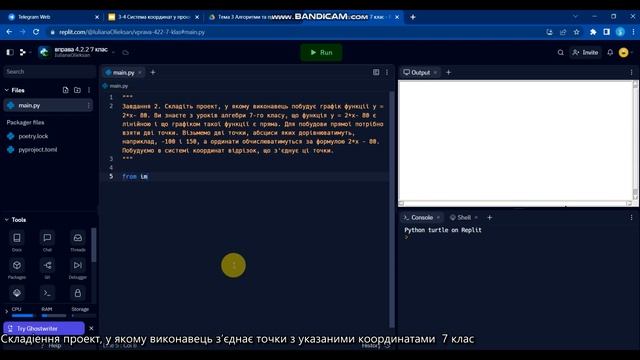Bookmark this page with star icon

(x=576, y=32)
